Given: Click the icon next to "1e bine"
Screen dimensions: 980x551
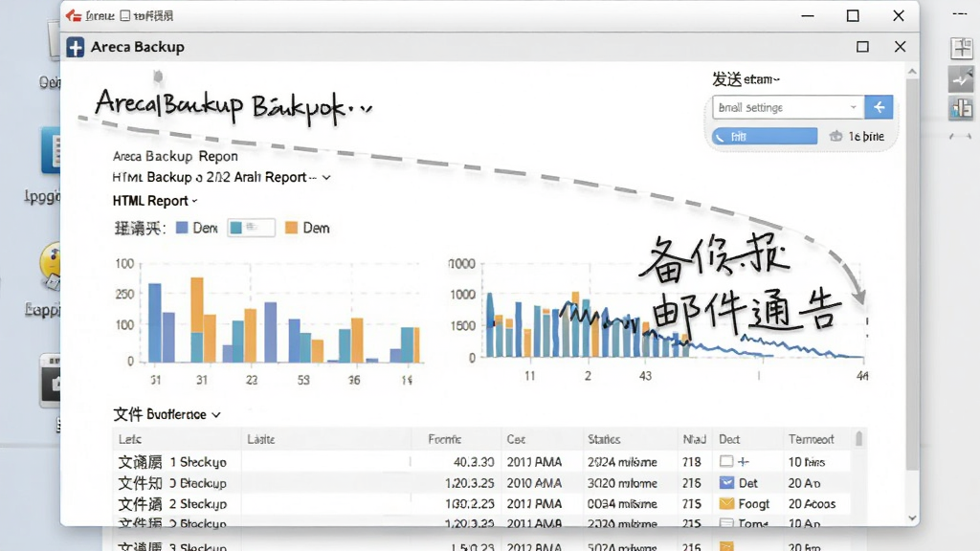Looking at the screenshot, I should (x=835, y=136).
